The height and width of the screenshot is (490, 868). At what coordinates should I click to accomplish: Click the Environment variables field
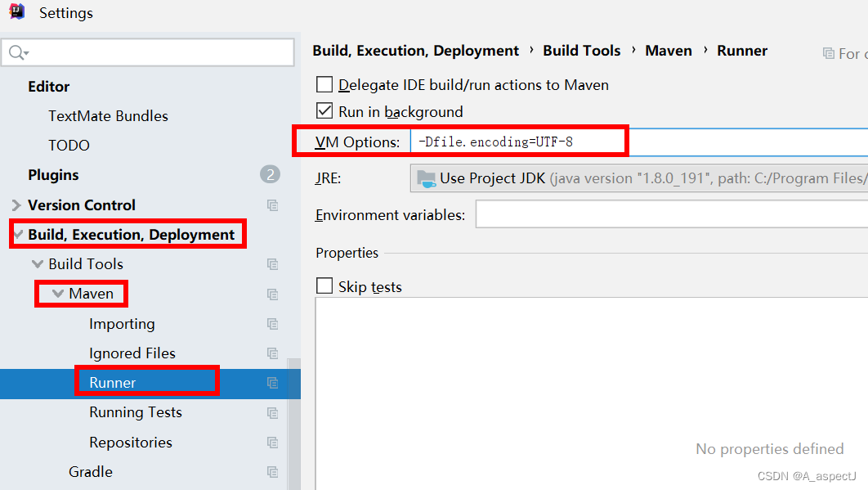(672, 214)
